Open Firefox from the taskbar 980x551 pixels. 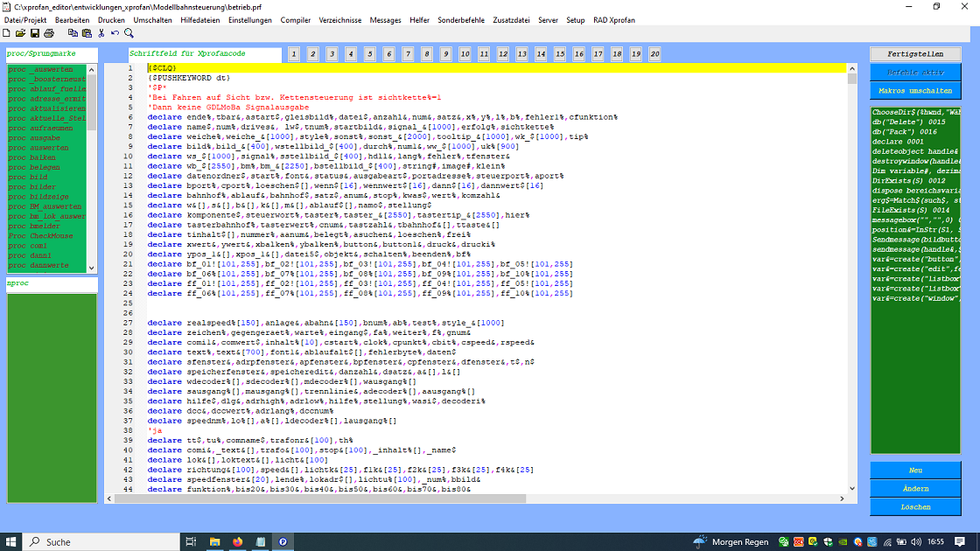click(237, 541)
